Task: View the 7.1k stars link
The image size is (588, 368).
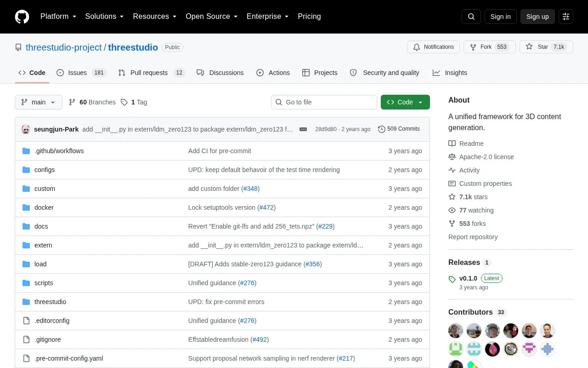Action: pos(468,197)
